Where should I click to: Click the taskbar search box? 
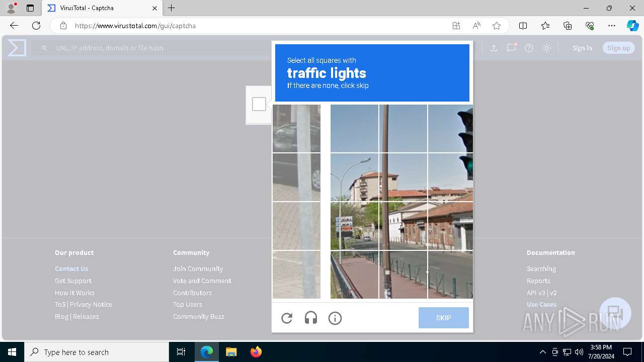tap(97, 352)
